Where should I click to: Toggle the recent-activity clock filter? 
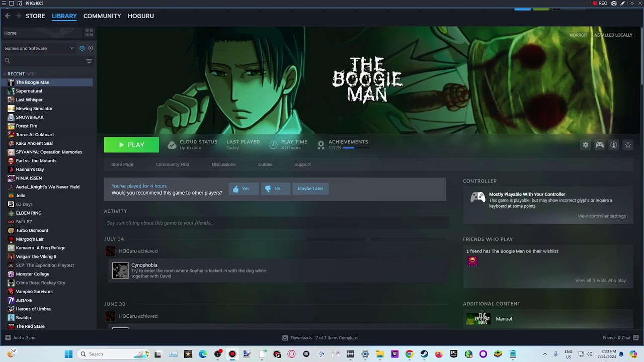82,48
